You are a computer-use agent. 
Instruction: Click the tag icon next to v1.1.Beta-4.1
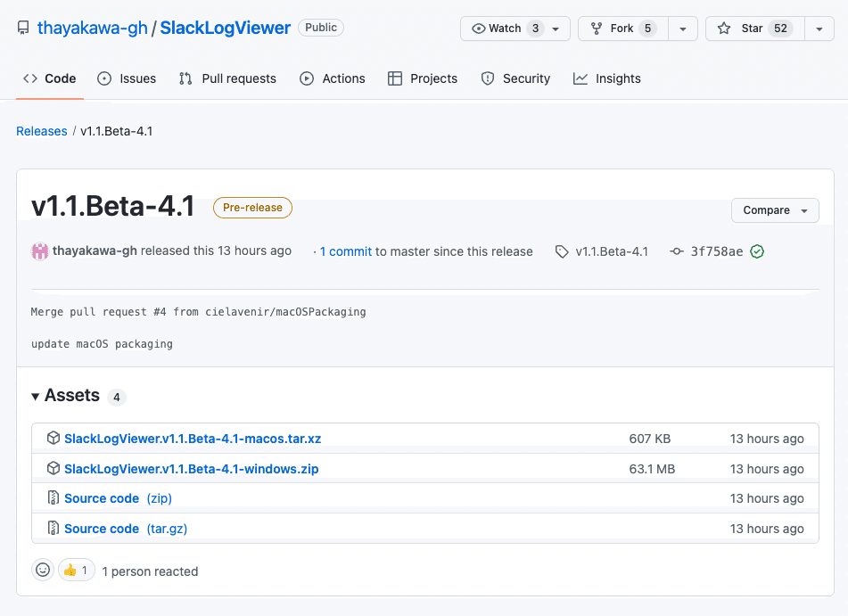[562, 251]
